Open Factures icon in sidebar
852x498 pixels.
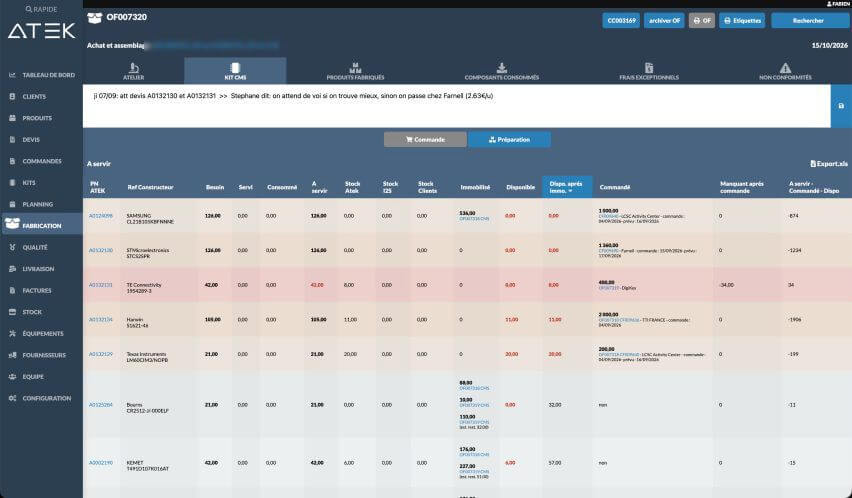click(x=12, y=291)
